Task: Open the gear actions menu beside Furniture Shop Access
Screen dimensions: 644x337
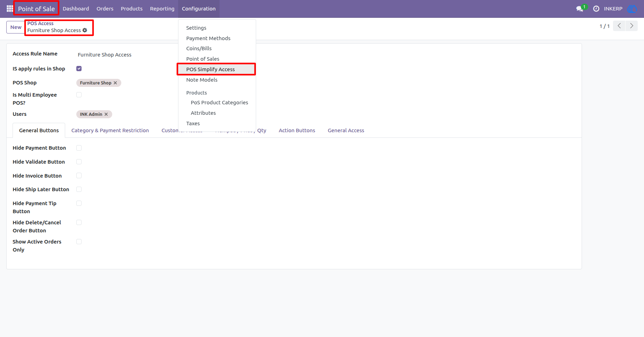Action: coord(85,30)
